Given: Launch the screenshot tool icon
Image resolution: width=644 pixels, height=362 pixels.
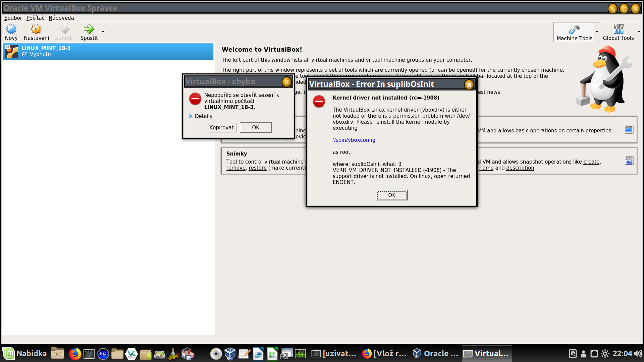Looking at the screenshot, I should pos(286,354).
